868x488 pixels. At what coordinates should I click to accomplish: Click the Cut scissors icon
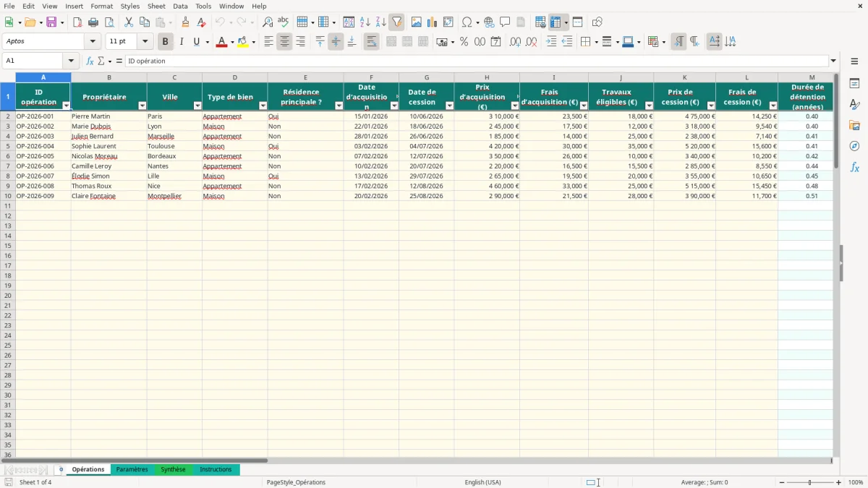[x=129, y=22]
